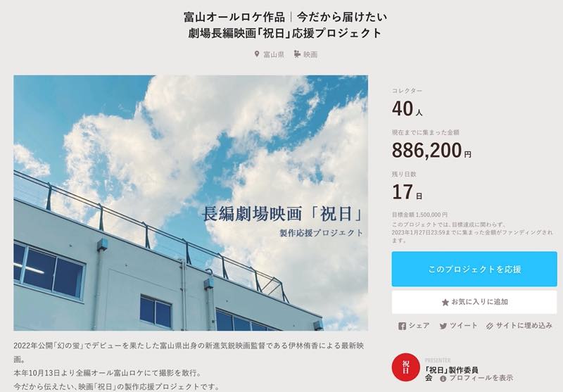Open the 映画 category tag
Viewport: 563px width, 392px height.
point(310,55)
